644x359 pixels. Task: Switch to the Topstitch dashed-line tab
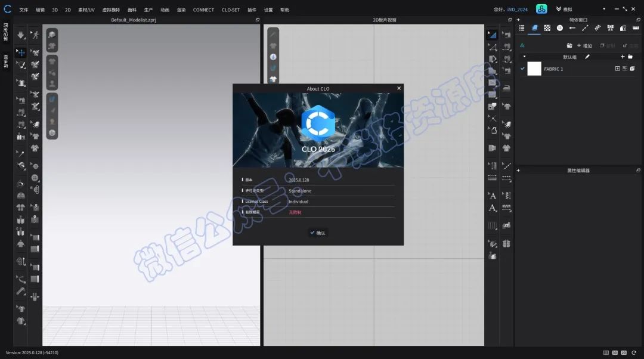(x=585, y=28)
